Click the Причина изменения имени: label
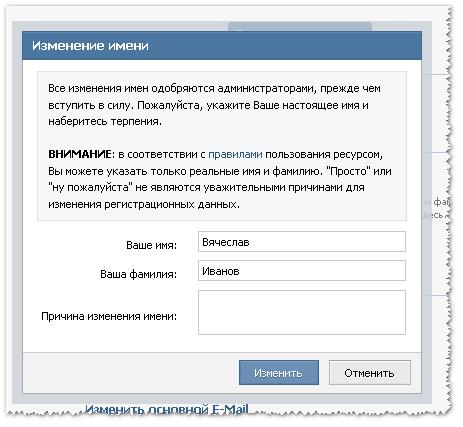The image size is (463, 427). point(109,316)
